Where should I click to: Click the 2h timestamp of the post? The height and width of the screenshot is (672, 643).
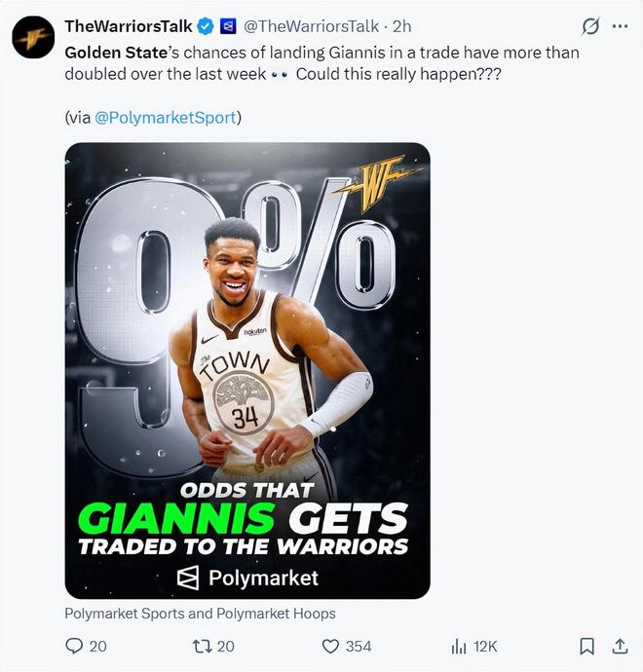[402, 26]
